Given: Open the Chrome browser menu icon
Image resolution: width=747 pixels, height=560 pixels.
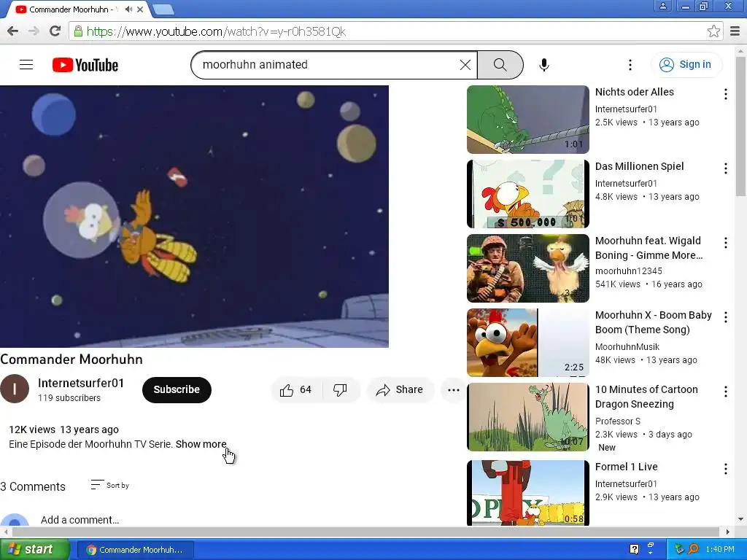Looking at the screenshot, I should point(735,31).
